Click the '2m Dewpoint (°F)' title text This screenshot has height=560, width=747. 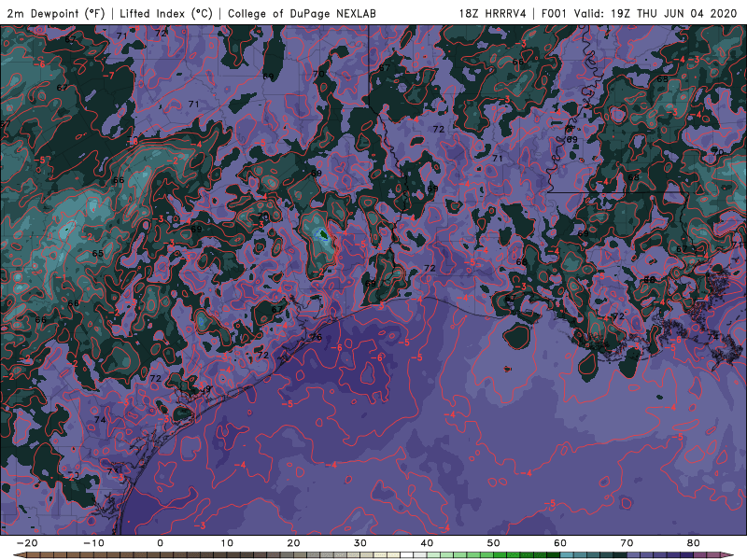[x=55, y=13]
